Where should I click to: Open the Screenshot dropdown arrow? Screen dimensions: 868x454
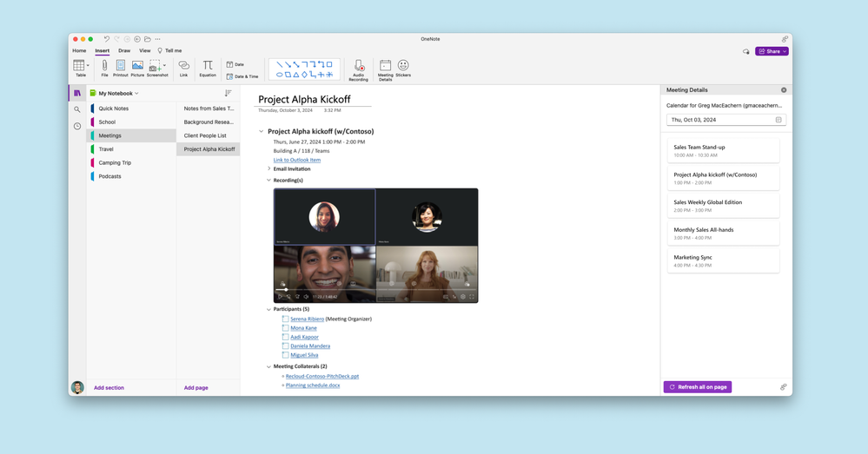pyautogui.click(x=164, y=65)
